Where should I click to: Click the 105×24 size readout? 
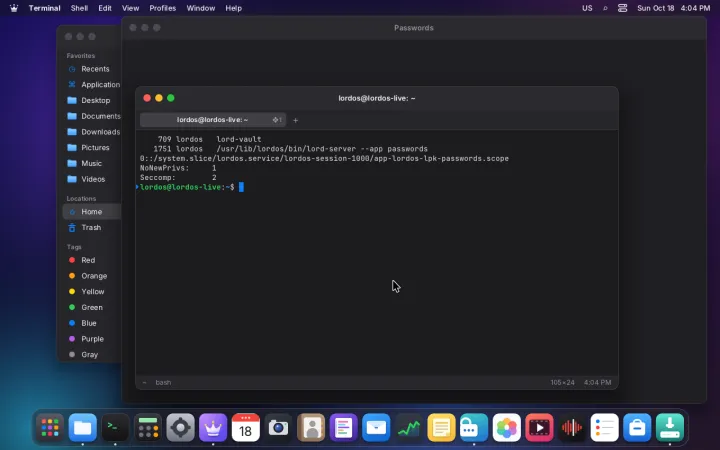pyautogui.click(x=562, y=382)
